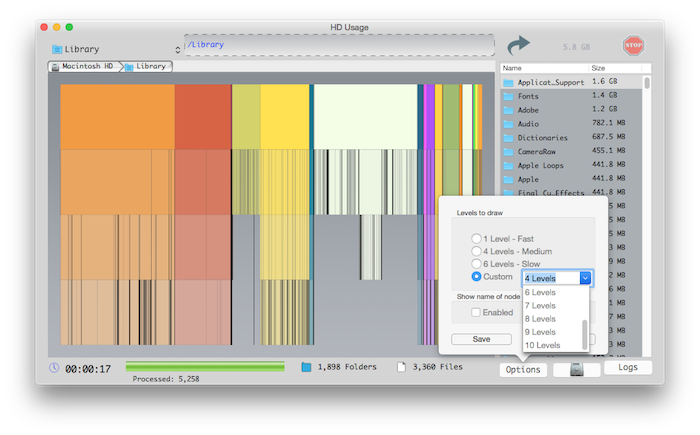The width and height of the screenshot is (700, 435).
Task: Click the green scan progress bar
Action: [205, 367]
